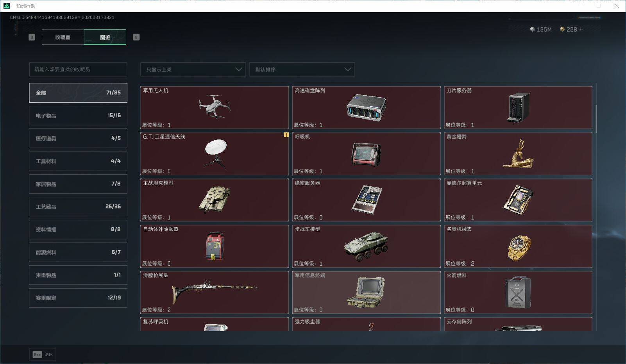The image size is (626, 364).
Task: Open the 黄金瞪羚 golden gazelle item
Action: coord(518,154)
